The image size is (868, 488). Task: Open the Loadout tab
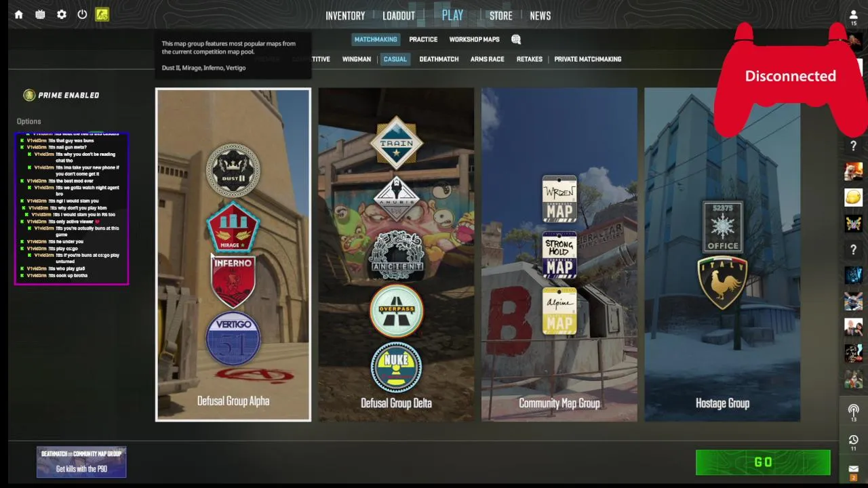tap(399, 16)
